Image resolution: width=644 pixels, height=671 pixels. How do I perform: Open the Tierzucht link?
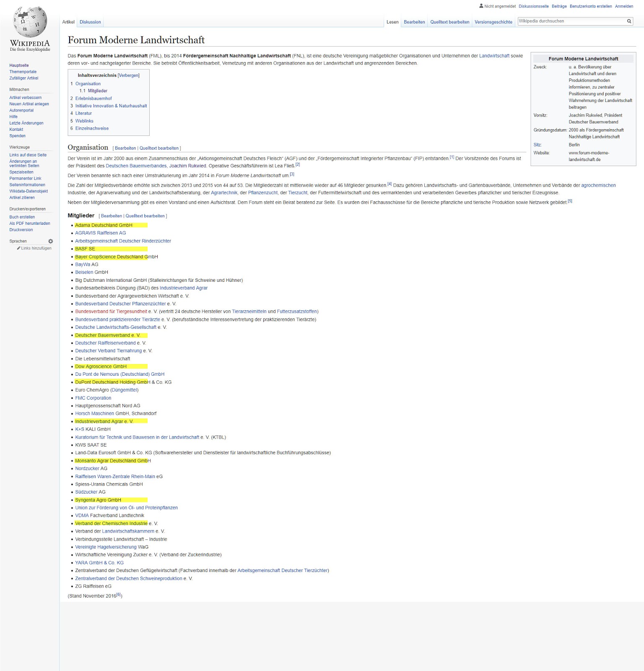tap(298, 193)
